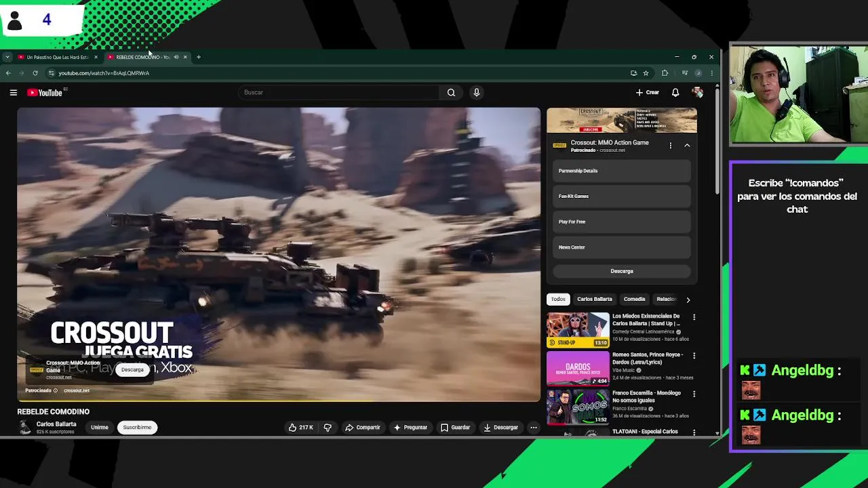Open Franco Escamilla monologue thumbnail
The height and width of the screenshot is (488, 868).
click(578, 406)
